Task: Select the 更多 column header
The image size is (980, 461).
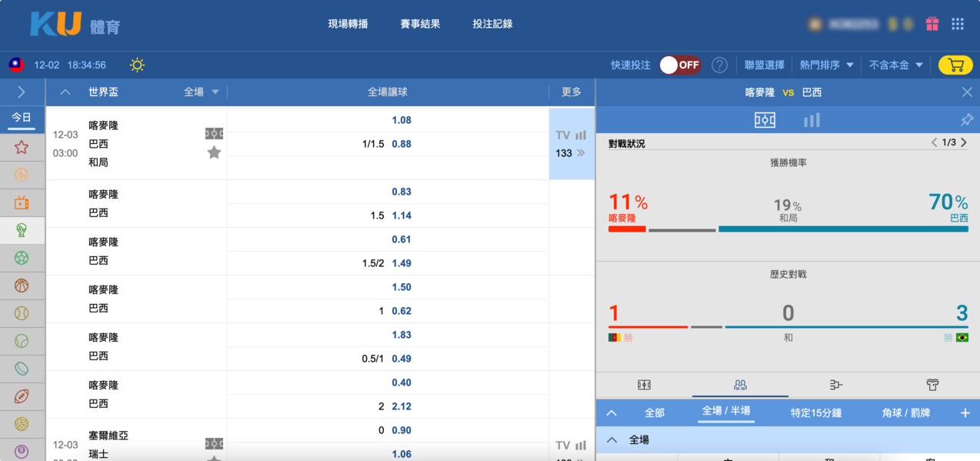Action: click(x=572, y=92)
